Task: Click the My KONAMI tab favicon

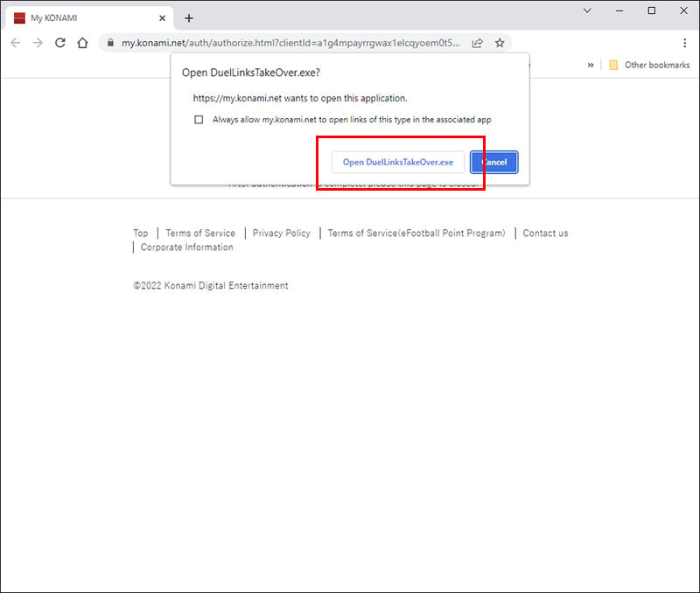Action: pyautogui.click(x=19, y=18)
